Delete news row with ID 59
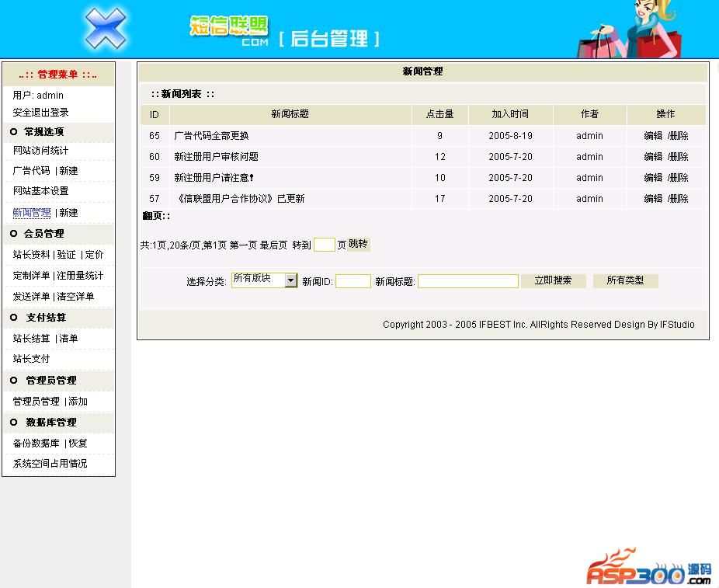 coord(678,178)
